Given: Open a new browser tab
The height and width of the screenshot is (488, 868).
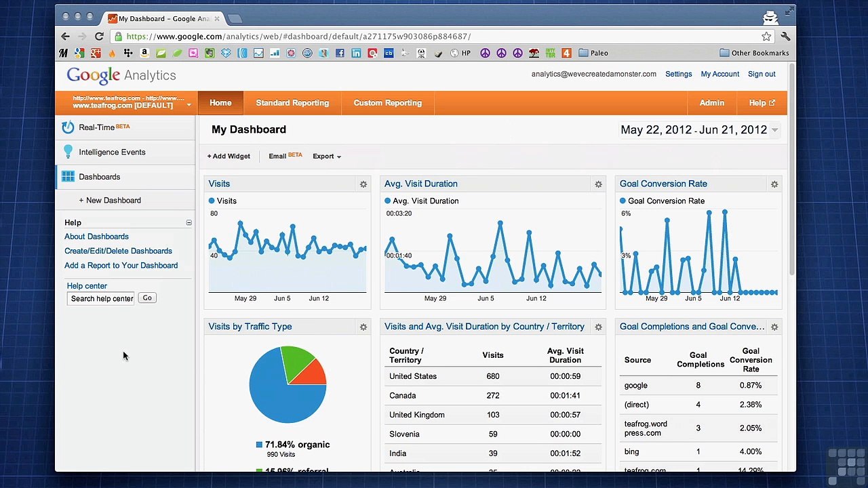Looking at the screenshot, I should pos(235,18).
